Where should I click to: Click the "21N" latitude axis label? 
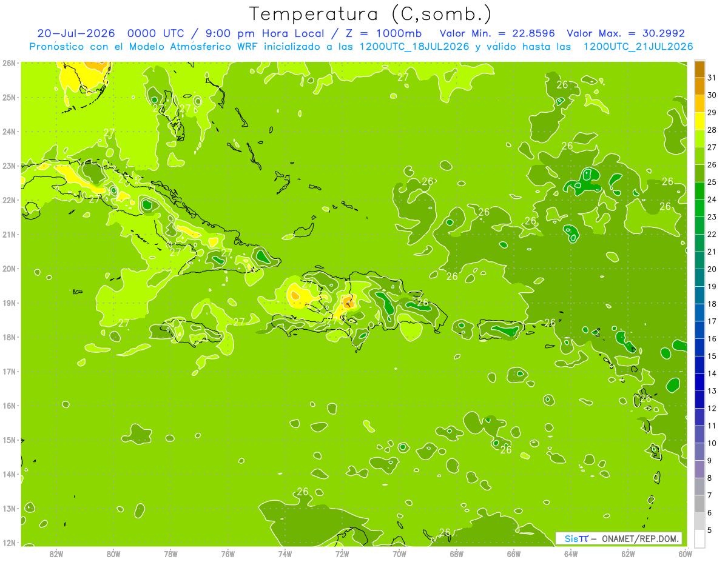[8, 234]
